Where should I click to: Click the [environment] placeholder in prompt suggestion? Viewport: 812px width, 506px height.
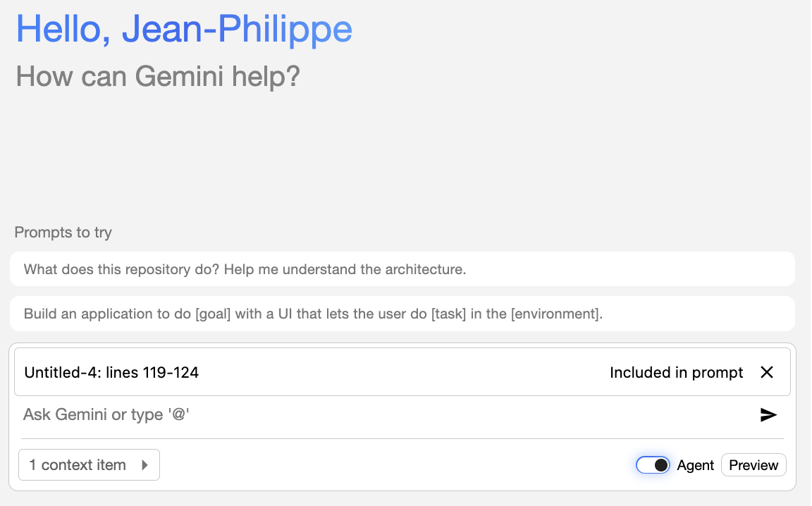tap(556, 314)
